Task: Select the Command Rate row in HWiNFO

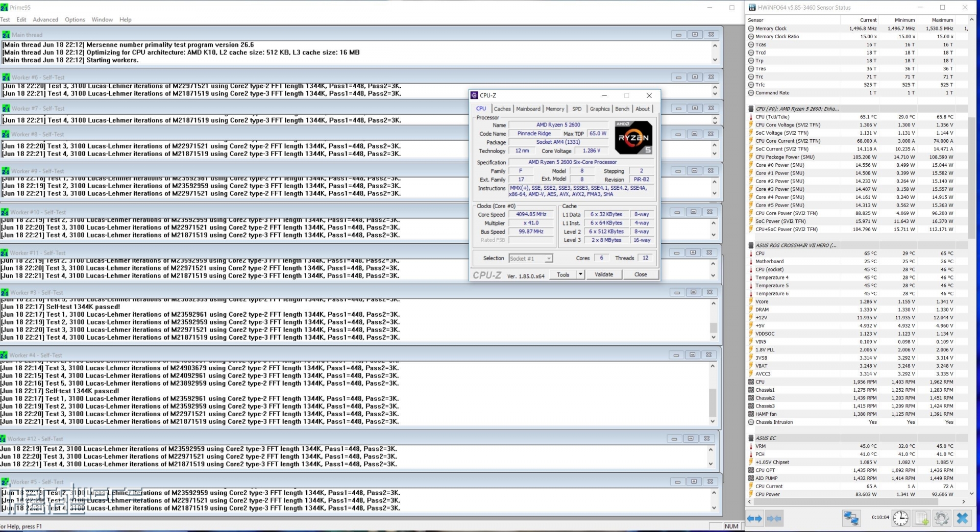Action: (857, 93)
